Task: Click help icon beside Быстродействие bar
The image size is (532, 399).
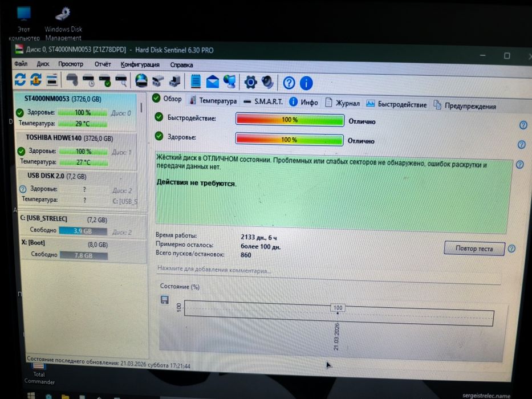Action: 523,125
